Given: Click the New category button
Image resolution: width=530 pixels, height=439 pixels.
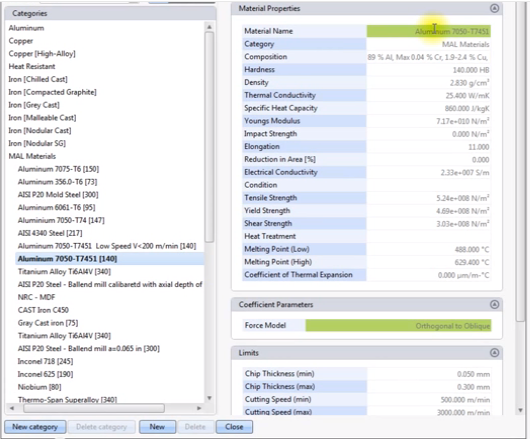Looking at the screenshot, I should coord(35,427).
